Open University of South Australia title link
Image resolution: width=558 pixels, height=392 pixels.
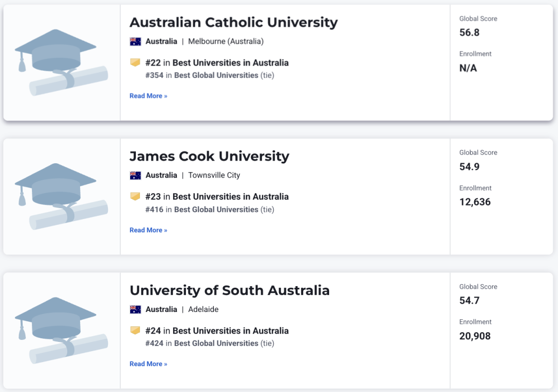(229, 290)
